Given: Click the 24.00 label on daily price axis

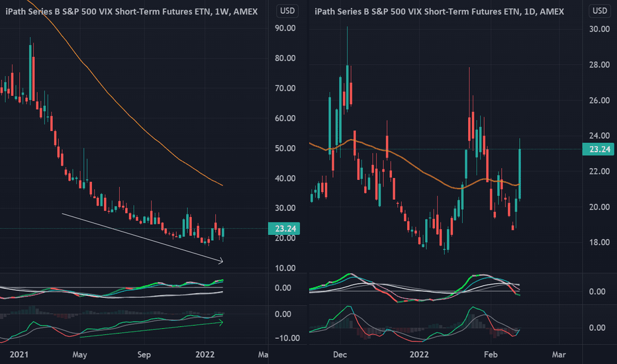Looking at the screenshot, I should [599, 136].
